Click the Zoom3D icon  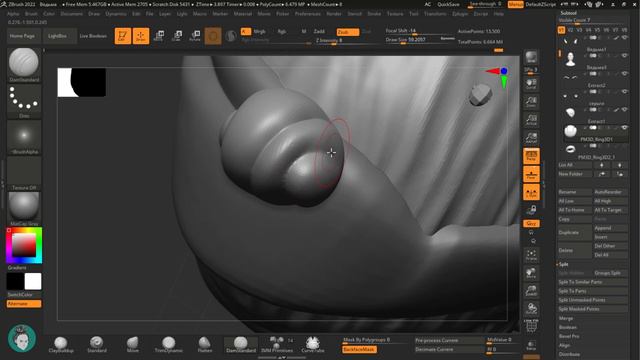pyautogui.click(x=531, y=291)
